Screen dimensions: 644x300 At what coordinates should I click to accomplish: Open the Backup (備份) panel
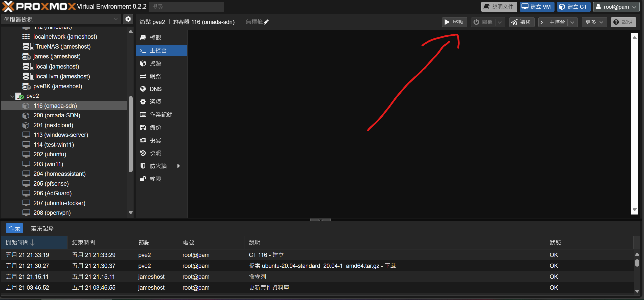155,127
